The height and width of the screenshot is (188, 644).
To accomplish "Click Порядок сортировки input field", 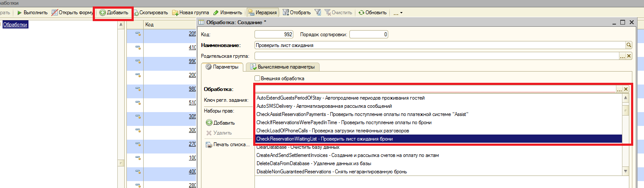I will coord(368,34).
